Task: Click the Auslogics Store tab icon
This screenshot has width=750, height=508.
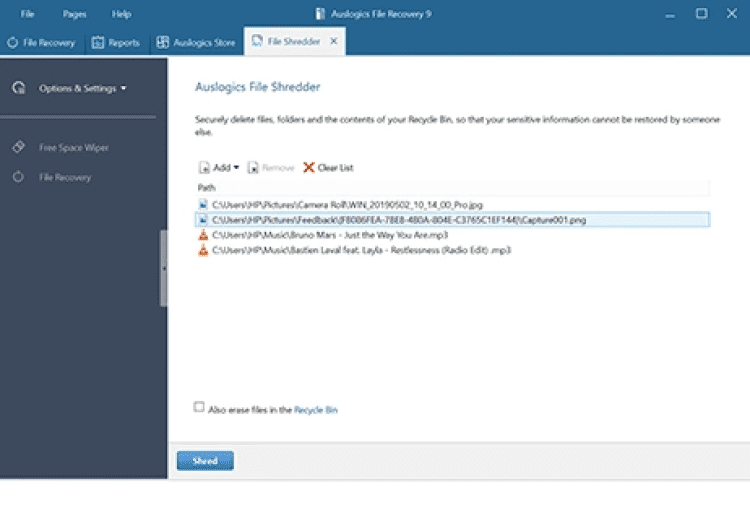Action: [x=163, y=43]
